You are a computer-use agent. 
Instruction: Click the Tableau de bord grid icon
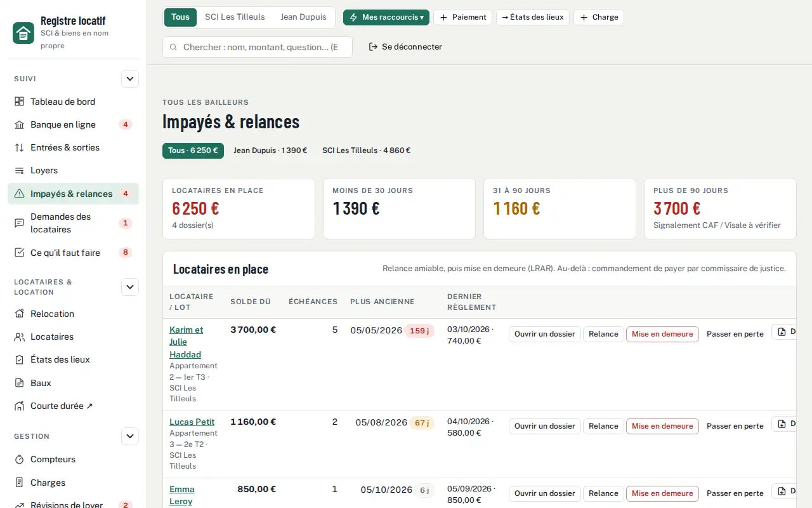pyautogui.click(x=19, y=102)
